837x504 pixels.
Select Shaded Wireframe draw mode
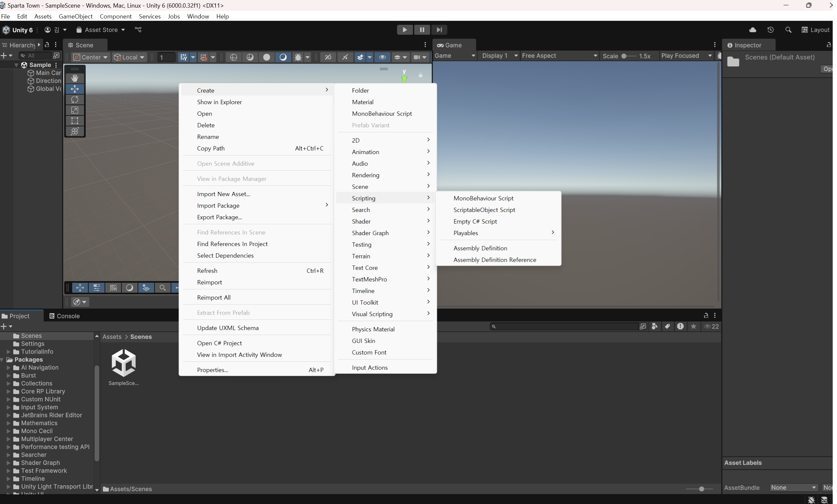(x=250, y=58)
